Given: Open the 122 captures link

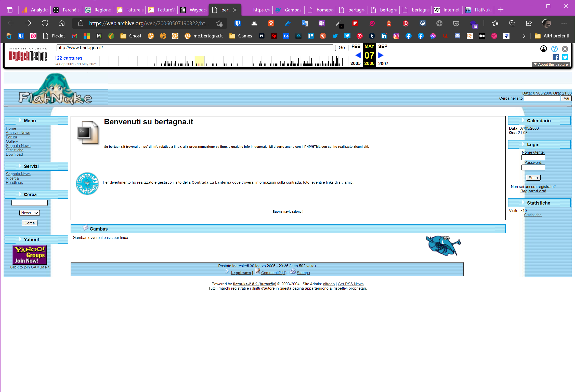Looking at the screenshot, I should point(68,58).
